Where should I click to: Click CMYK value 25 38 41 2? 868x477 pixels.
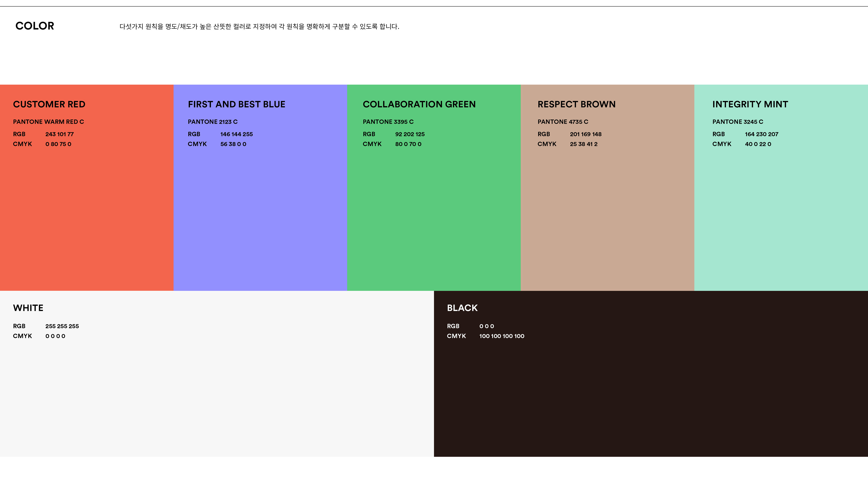pos(584,144)
